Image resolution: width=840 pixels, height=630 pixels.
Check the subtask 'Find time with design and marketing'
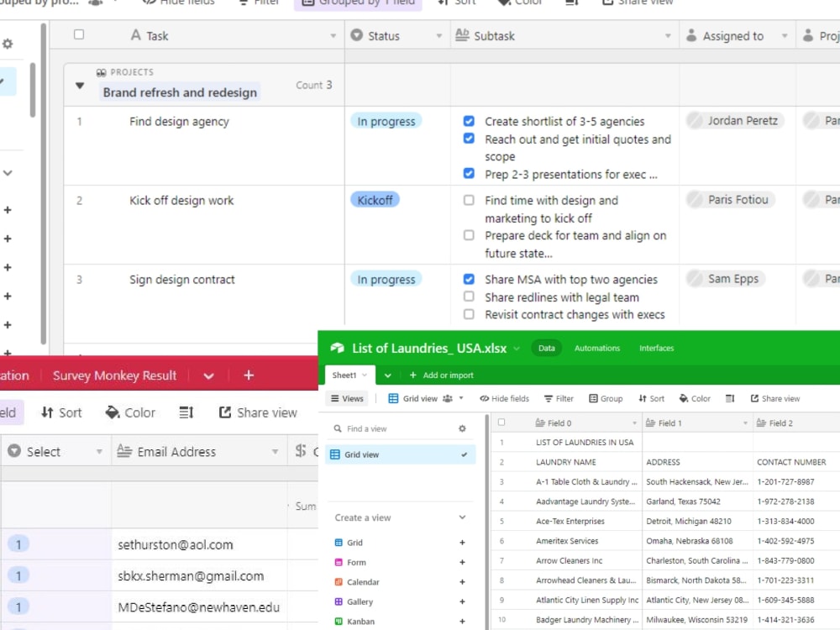coord(469,201)
